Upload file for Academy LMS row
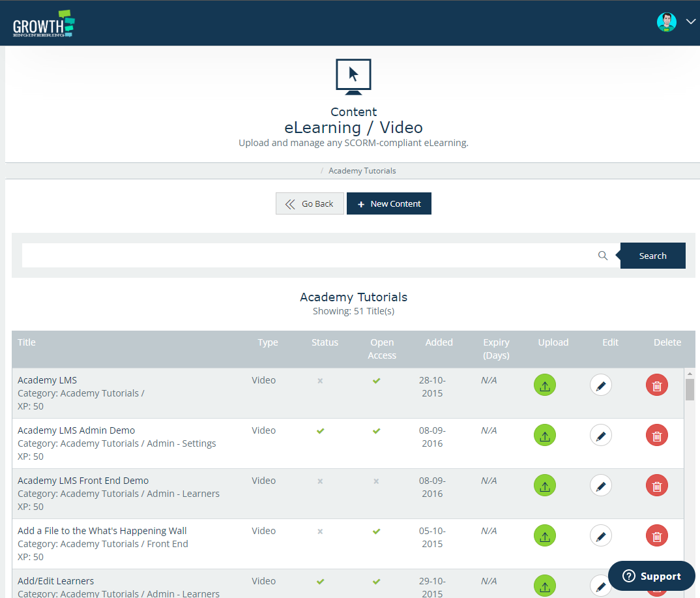The height and width of the screenshot is (598, 700). pyautogui.click(x=545, y=385)
